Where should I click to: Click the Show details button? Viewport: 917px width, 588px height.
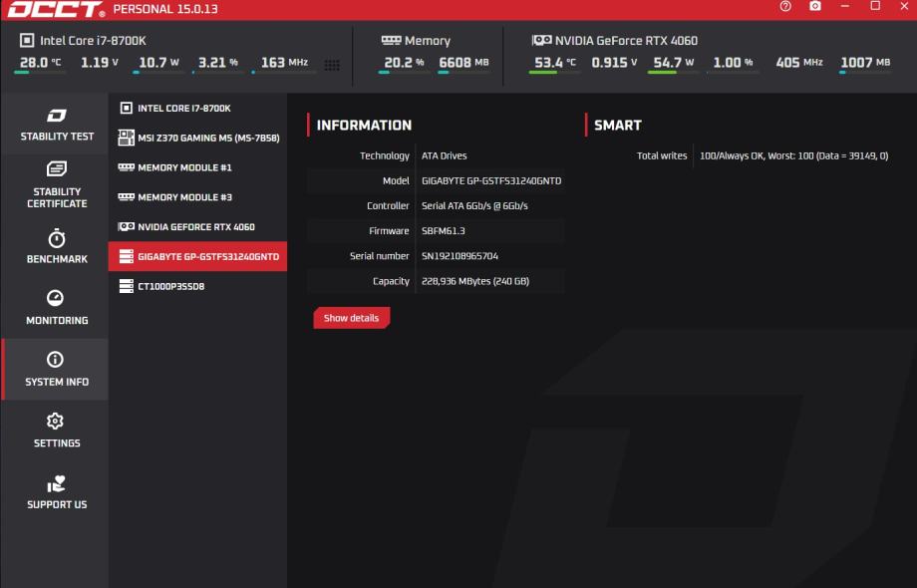(x=352, y=318)
